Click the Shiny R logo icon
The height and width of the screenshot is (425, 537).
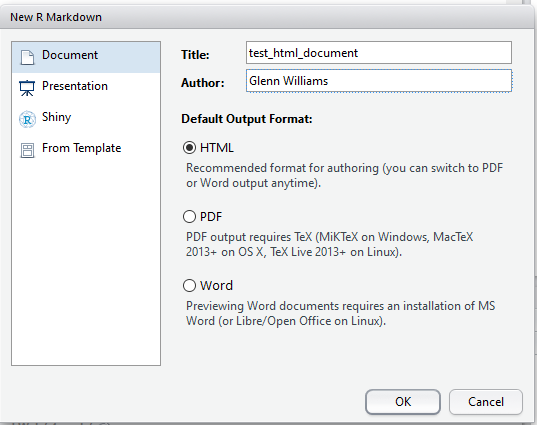click(27, 119)
